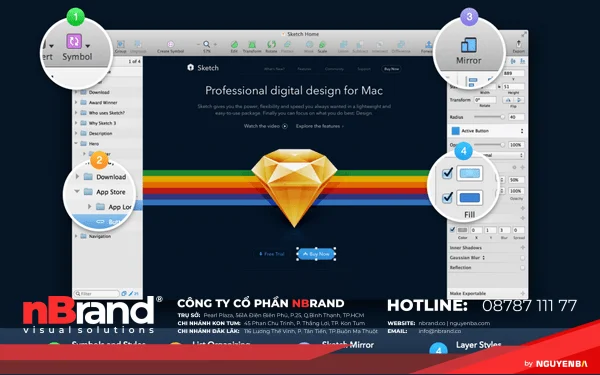Click the Watch the video link
Image resolution: width=600 pixels, height=375 pixels.
pyautogui.click(x=266, y=126)
